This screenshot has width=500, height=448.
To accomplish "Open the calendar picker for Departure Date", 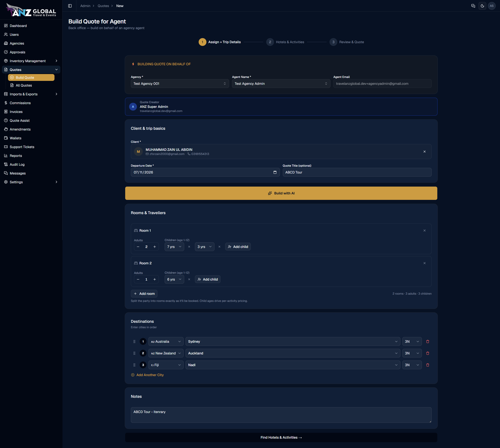I will coord(275,172).
